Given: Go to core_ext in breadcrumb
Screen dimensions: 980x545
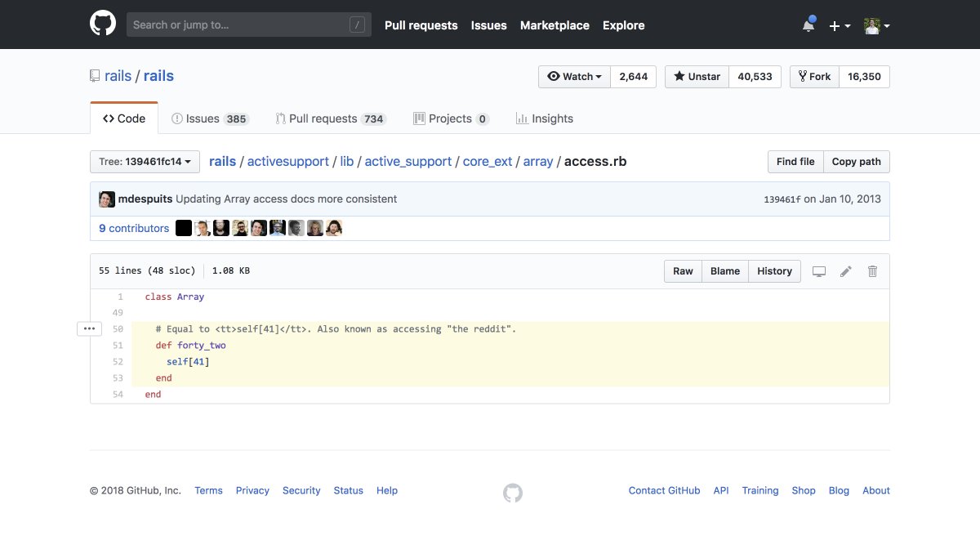Looking at the screenshot, I should [488, 162].
